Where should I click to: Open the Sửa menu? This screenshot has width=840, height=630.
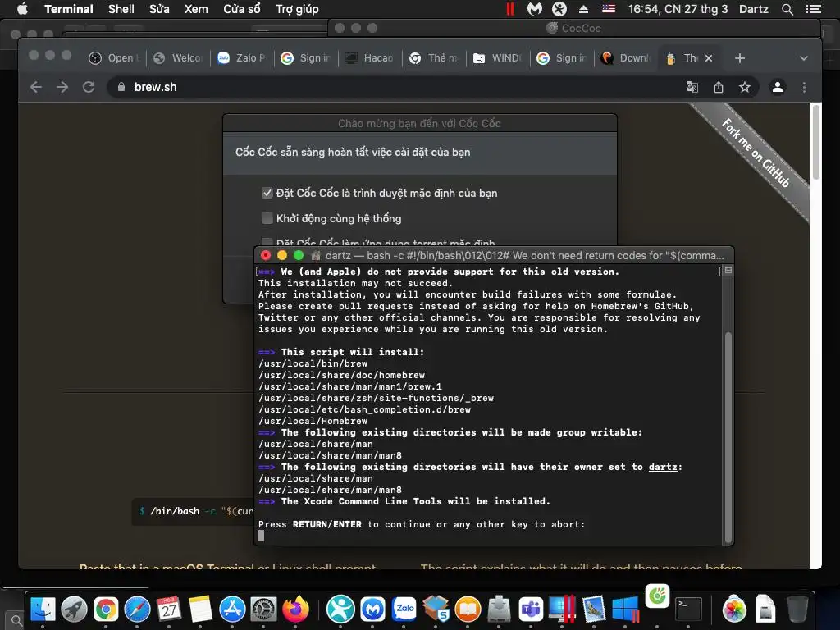click(x=159, y=9)
